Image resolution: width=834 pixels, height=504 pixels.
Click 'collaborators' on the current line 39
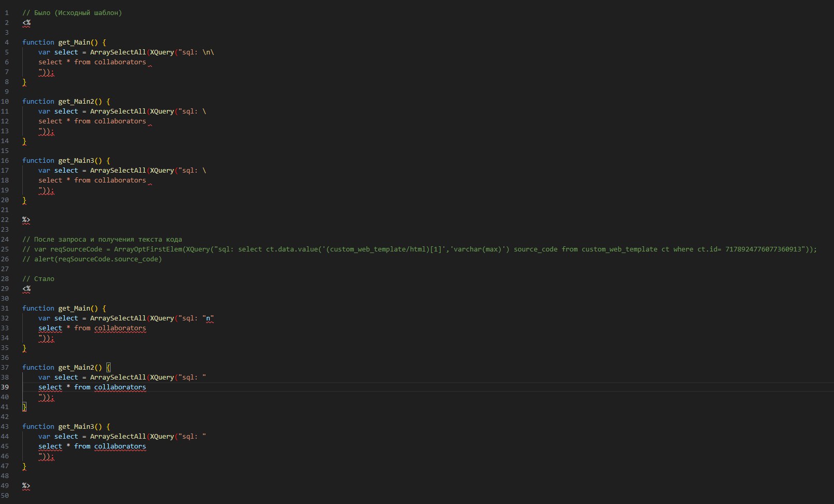(x=120, y=387)
